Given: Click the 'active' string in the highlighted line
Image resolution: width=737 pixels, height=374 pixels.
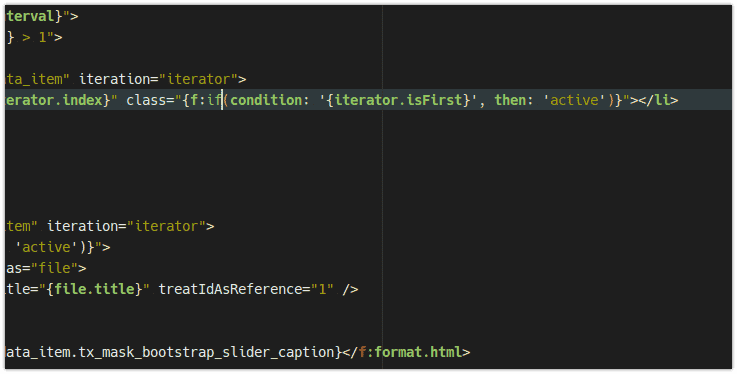Looking at the screenshot, I should click(x=574, y=100).
